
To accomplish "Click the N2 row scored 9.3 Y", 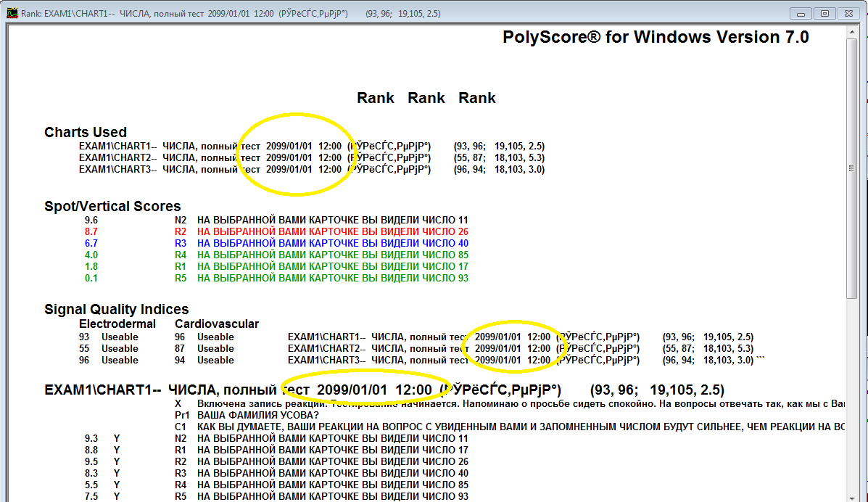I will point(276,439).
